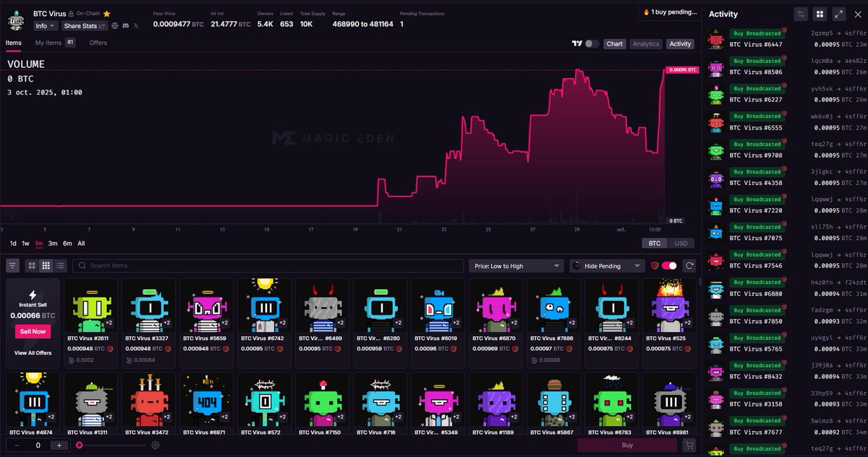Open activity entry for BTC Virus #6447

pyautogui.click(x=787, y=39)
